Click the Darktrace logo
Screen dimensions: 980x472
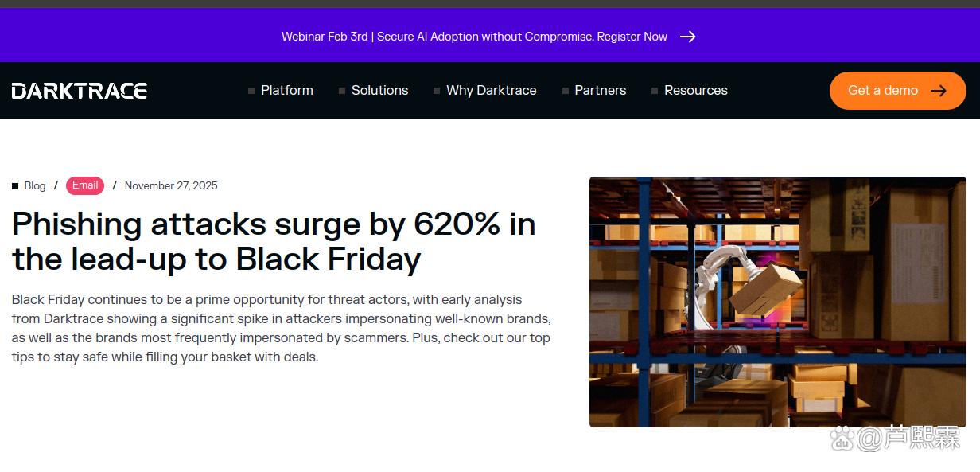[x=80, y=91]
